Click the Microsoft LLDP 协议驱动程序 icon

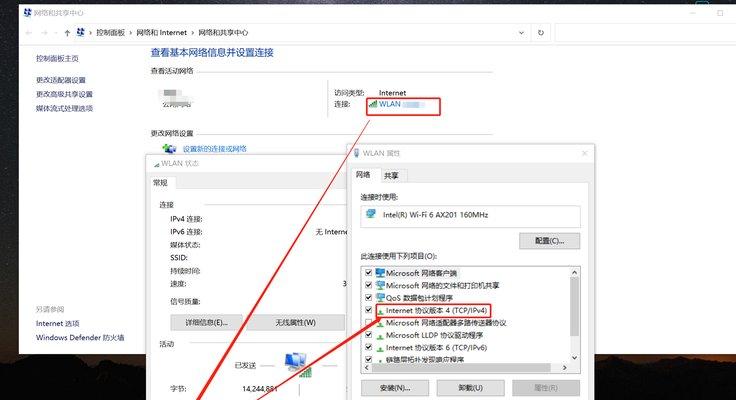[x=380, y=335]
